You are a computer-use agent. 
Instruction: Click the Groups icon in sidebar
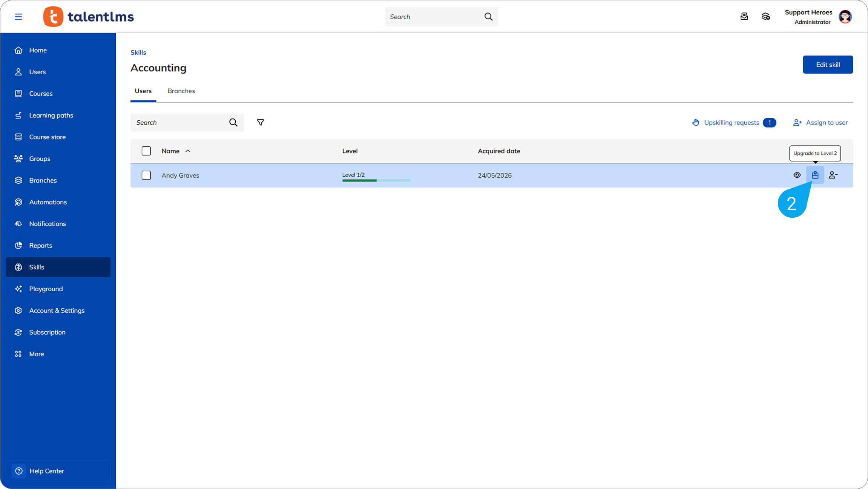(x=18, y=158)
